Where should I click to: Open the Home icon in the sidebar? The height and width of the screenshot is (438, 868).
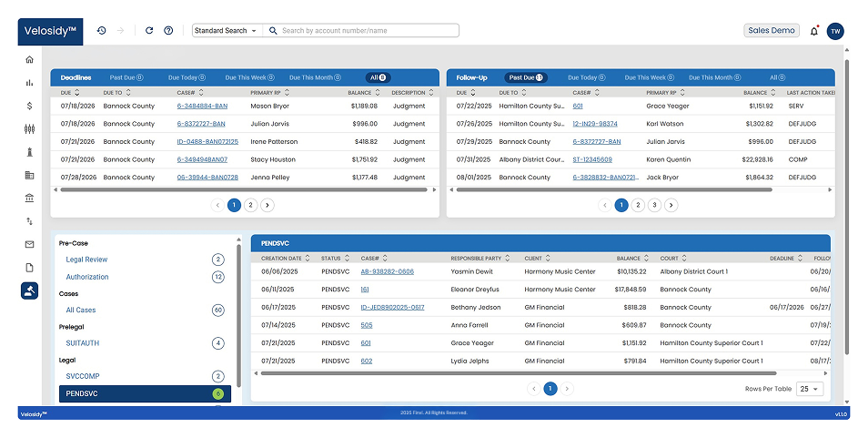pos(30,59)
